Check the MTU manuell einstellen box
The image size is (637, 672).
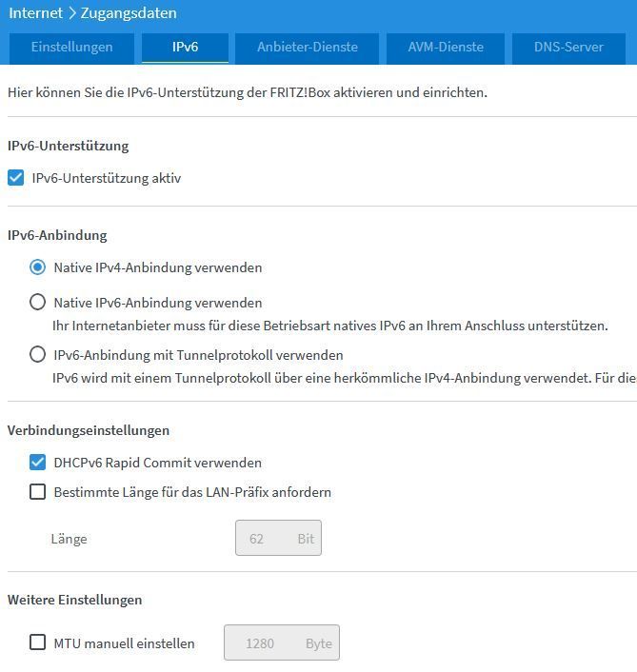(38, 642)
